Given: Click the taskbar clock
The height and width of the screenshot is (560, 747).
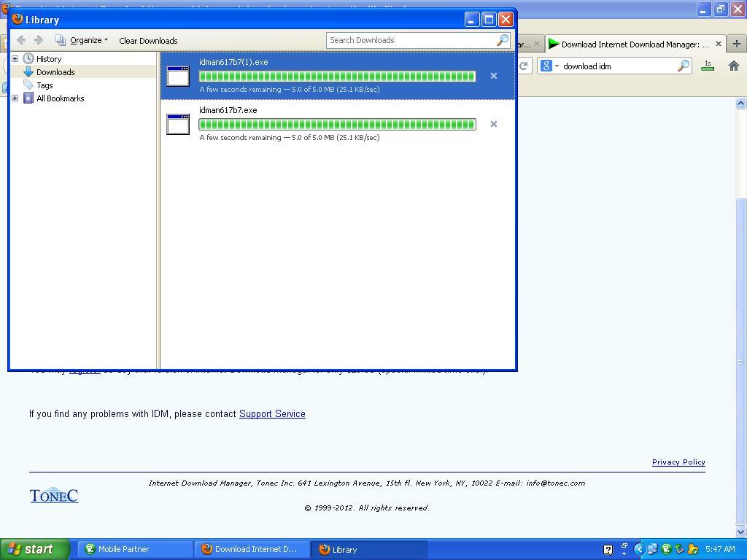Looking at the screenshot, I should tap(720, 550).
